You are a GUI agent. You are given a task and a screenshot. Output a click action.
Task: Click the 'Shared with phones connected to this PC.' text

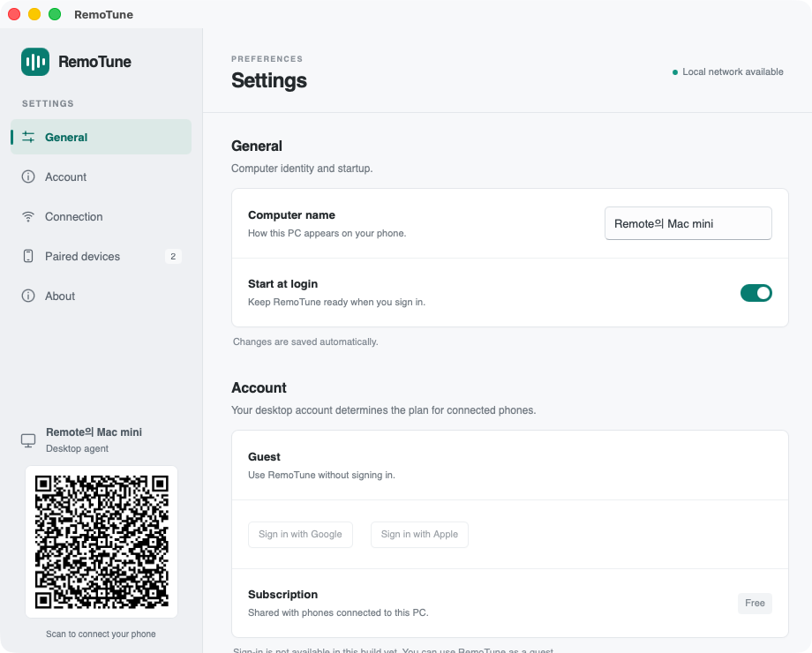coord(338,612)
